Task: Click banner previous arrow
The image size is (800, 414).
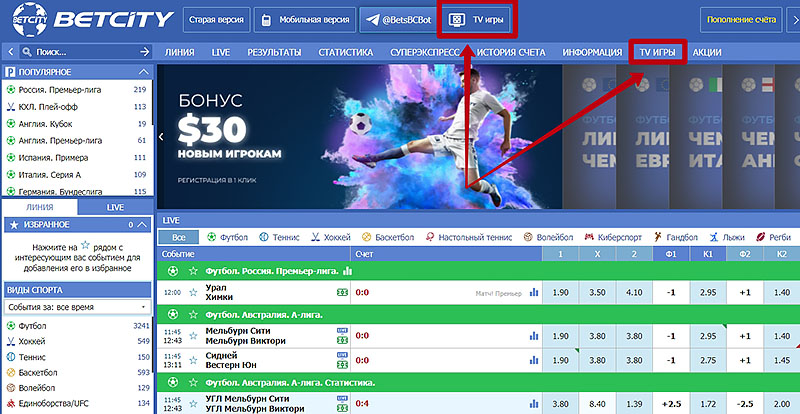Action: pyautogui.click(x=161, y=137)
